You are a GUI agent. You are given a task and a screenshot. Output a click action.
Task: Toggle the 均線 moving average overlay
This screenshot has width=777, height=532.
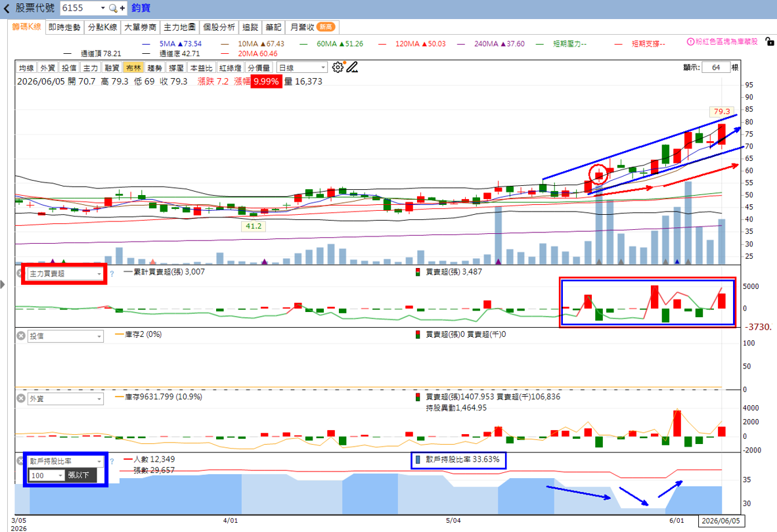point(26,68)
